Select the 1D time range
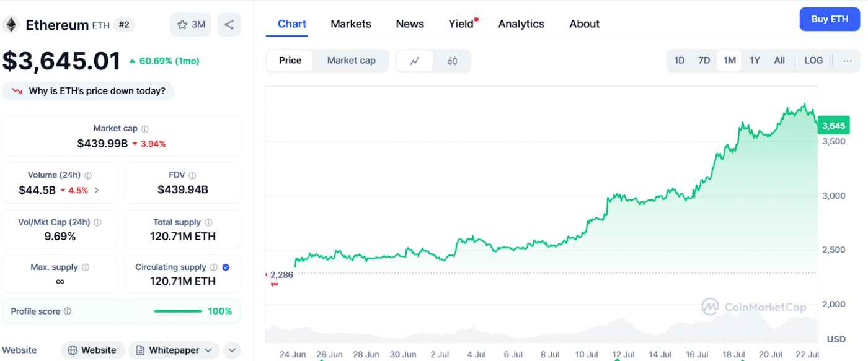This screenshot has width=868, height=361. point(680,61)
